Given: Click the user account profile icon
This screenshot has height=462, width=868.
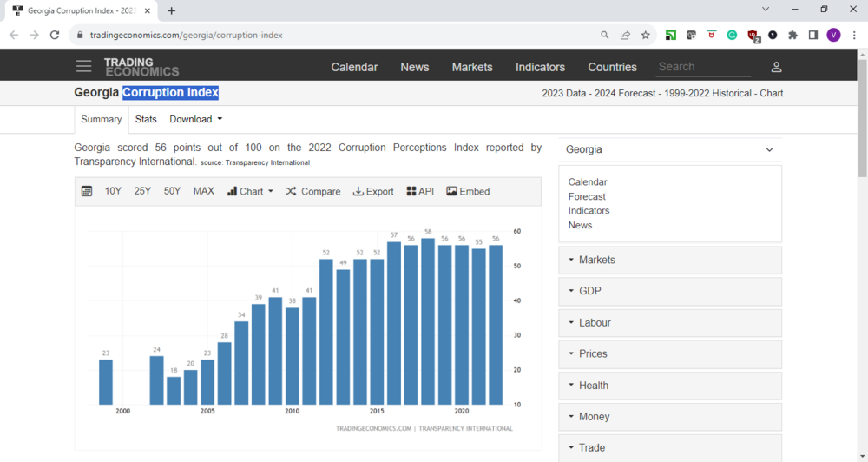Looking at the screenshot, I should pyautogui.click(x=776, y=67).
